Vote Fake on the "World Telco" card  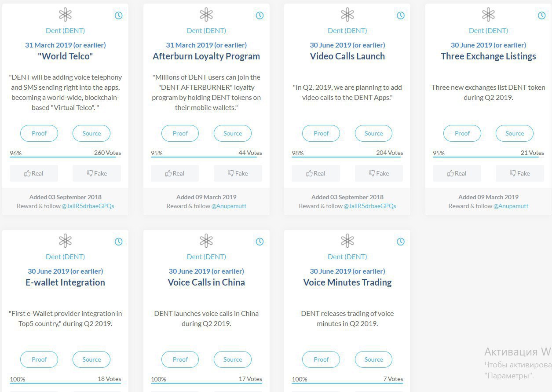tap(97, 173)
